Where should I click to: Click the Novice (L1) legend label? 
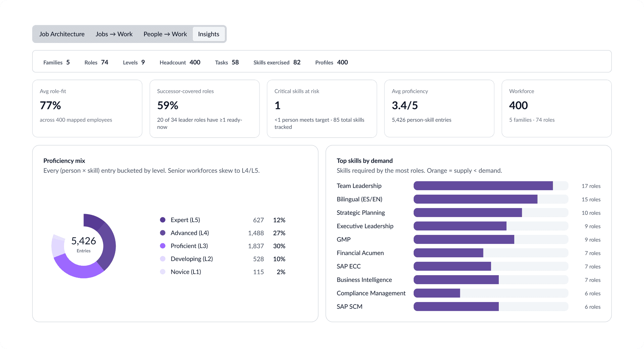click(186, 272)
